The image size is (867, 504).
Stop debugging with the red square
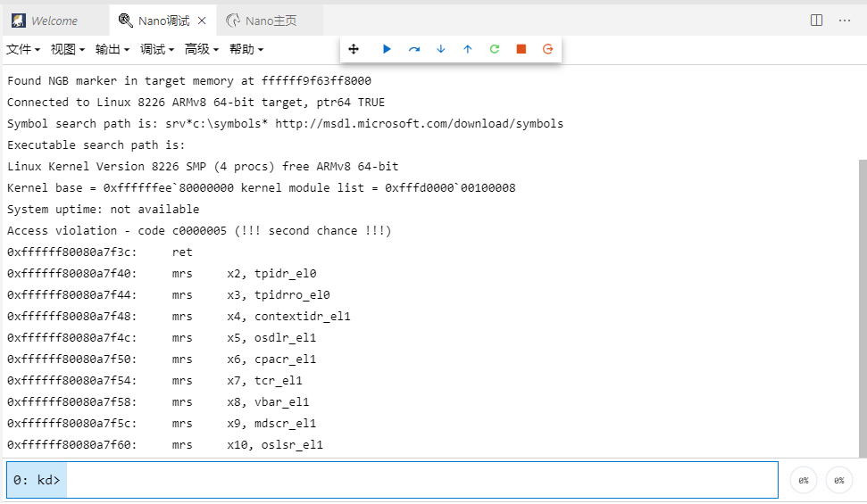pos(521,49)
